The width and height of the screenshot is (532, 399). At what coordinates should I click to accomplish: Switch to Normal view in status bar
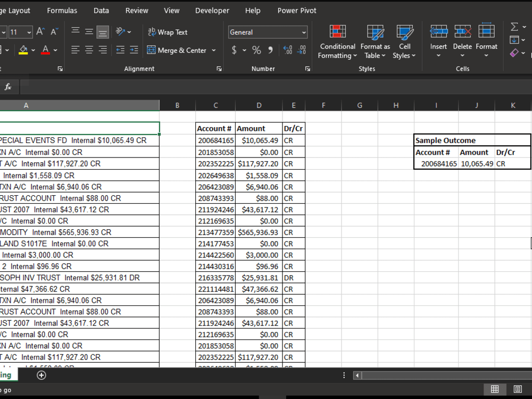coord(495,389)
